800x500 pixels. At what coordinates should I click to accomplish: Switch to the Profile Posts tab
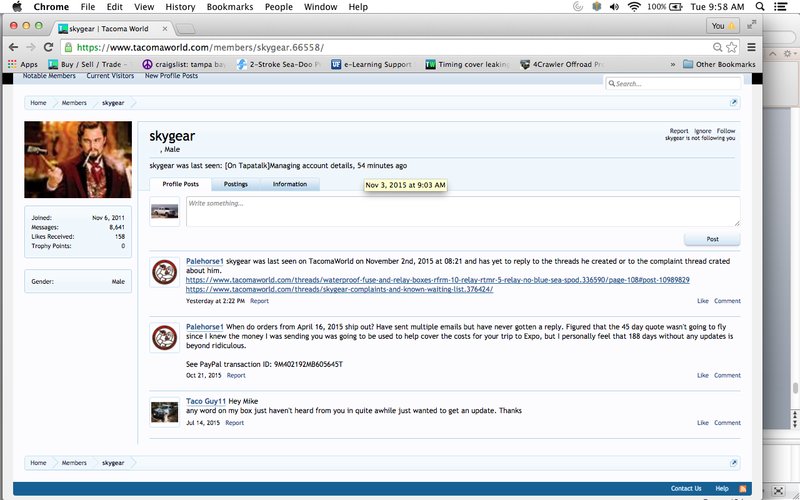coord(180,184)
